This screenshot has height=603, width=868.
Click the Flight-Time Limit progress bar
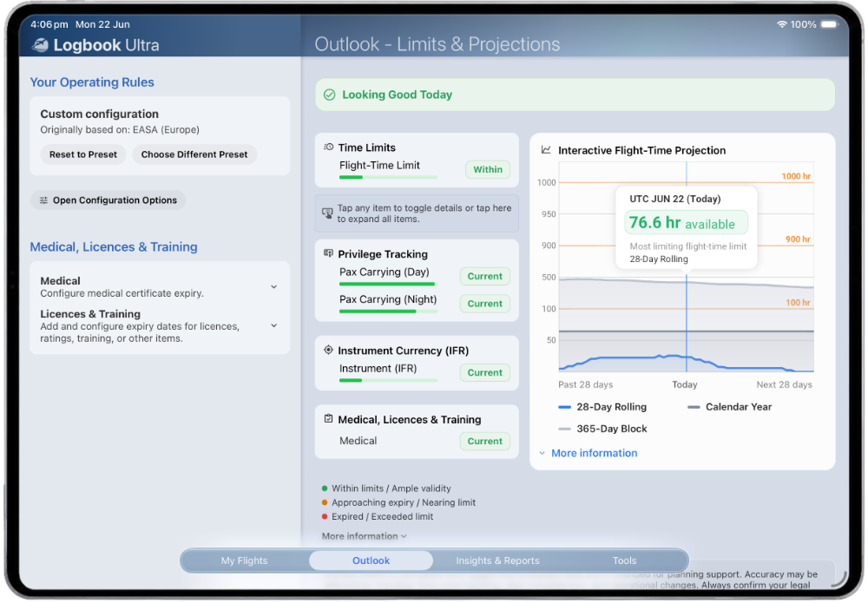389,178
